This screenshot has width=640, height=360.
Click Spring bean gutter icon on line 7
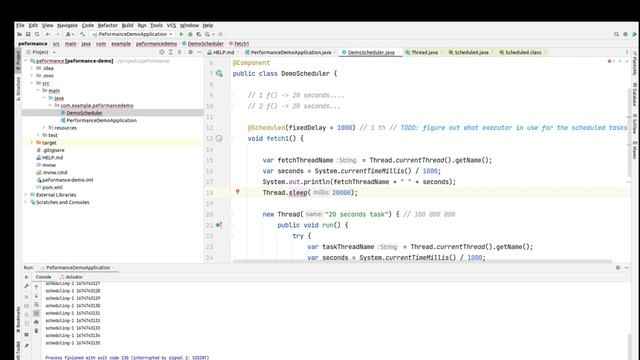click(219, 73)
